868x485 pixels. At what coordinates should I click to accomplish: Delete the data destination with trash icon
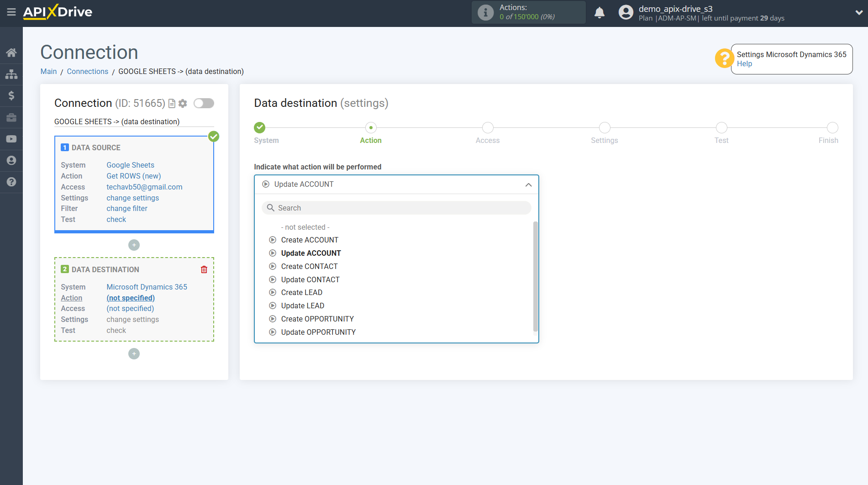point(204,269)
